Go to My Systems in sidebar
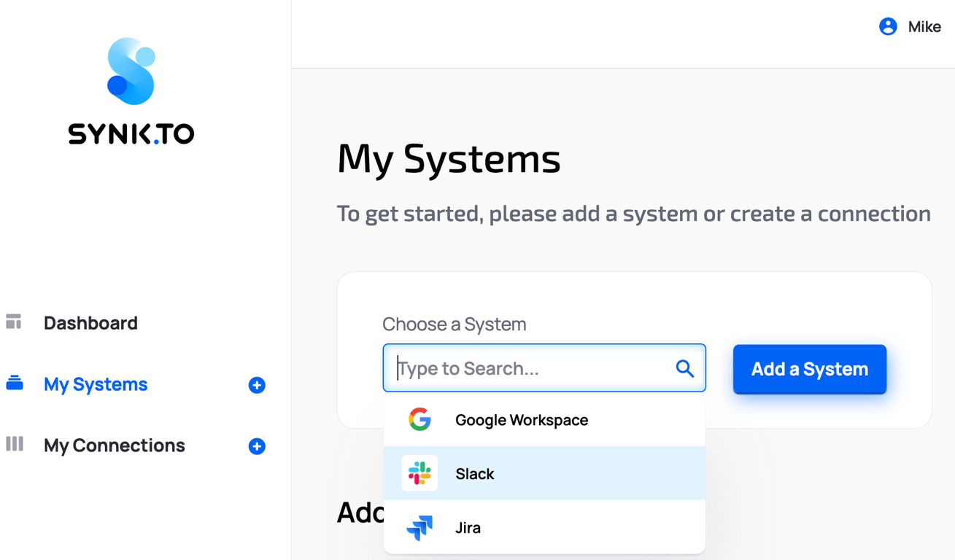 (x=96, y=384)
